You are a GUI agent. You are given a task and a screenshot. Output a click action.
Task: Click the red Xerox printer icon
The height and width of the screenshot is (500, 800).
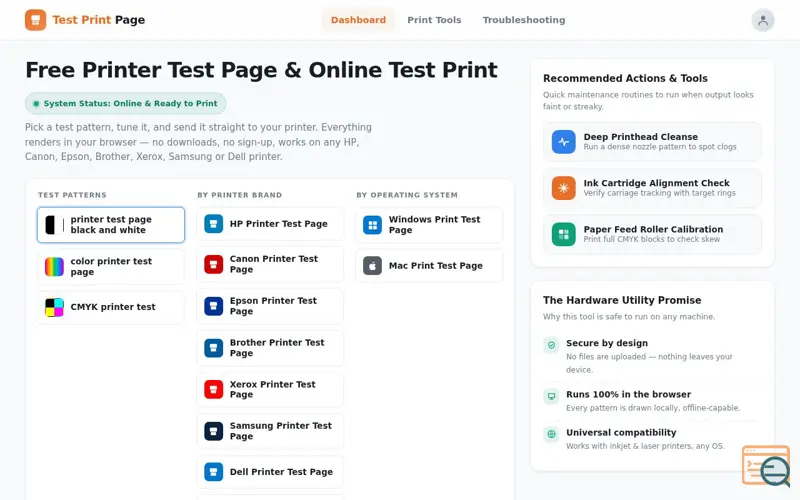coord(213,389)
